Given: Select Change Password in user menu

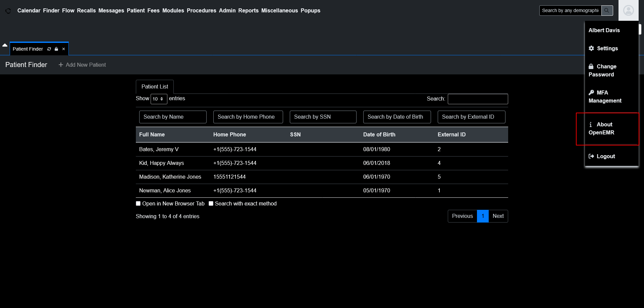Looking at the screenshot, I should [602, 70].
